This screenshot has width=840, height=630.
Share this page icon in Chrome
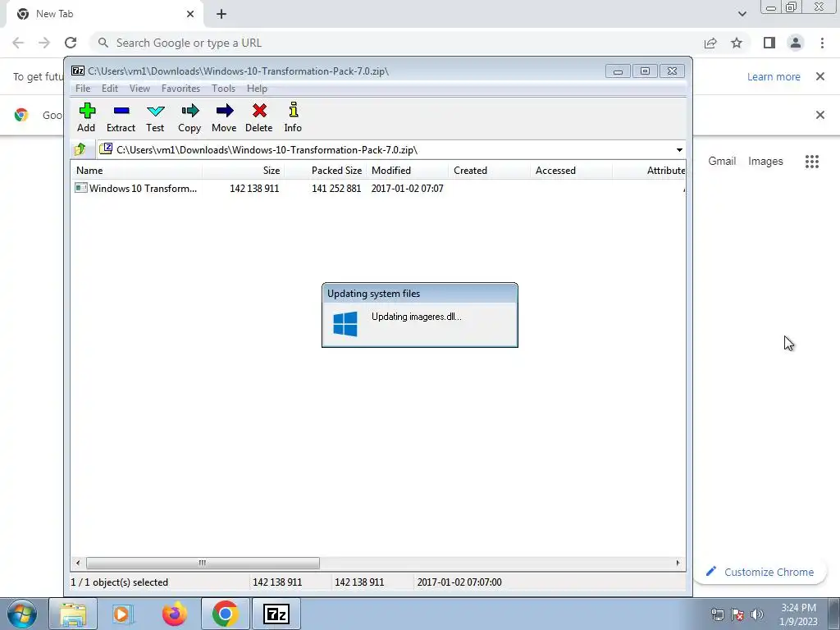click(x=710, y=43)
